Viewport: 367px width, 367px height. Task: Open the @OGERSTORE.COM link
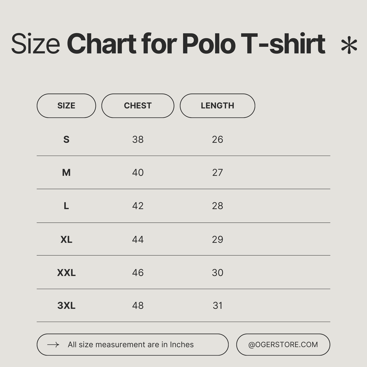point(283,345)
